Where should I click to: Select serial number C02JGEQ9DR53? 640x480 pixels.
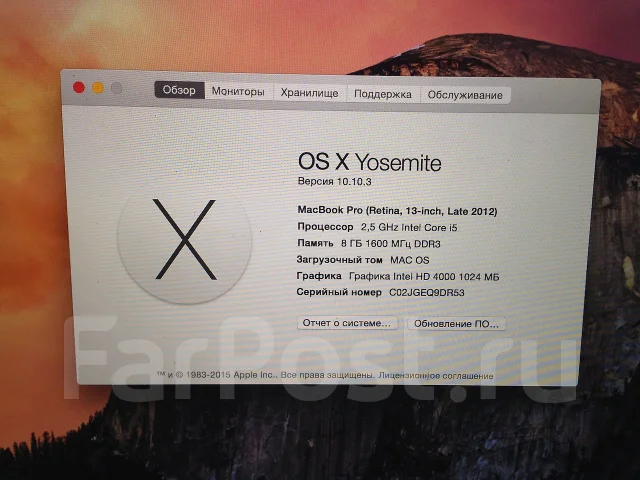pos(427,292)
